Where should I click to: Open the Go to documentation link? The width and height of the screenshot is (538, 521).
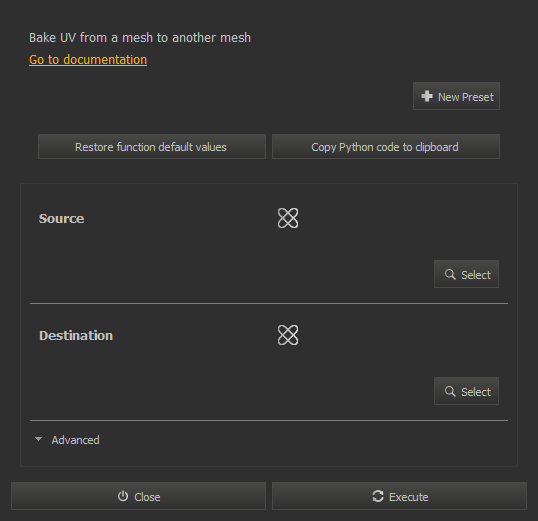click(88, 60)
